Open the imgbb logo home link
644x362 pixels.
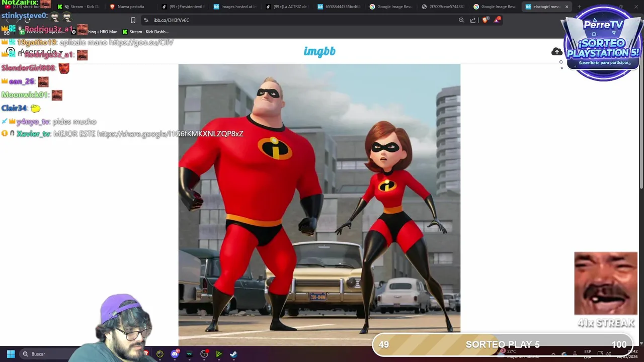pos(319,51)
